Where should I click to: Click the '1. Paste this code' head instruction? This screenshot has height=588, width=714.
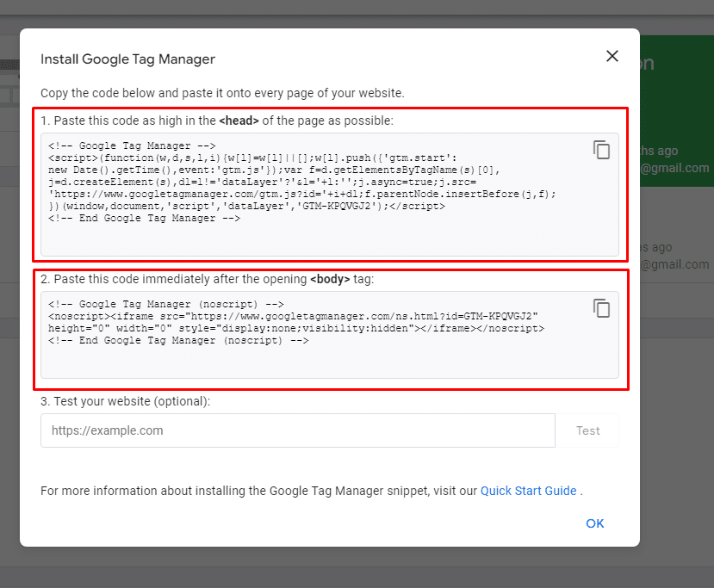click(217, 121)
